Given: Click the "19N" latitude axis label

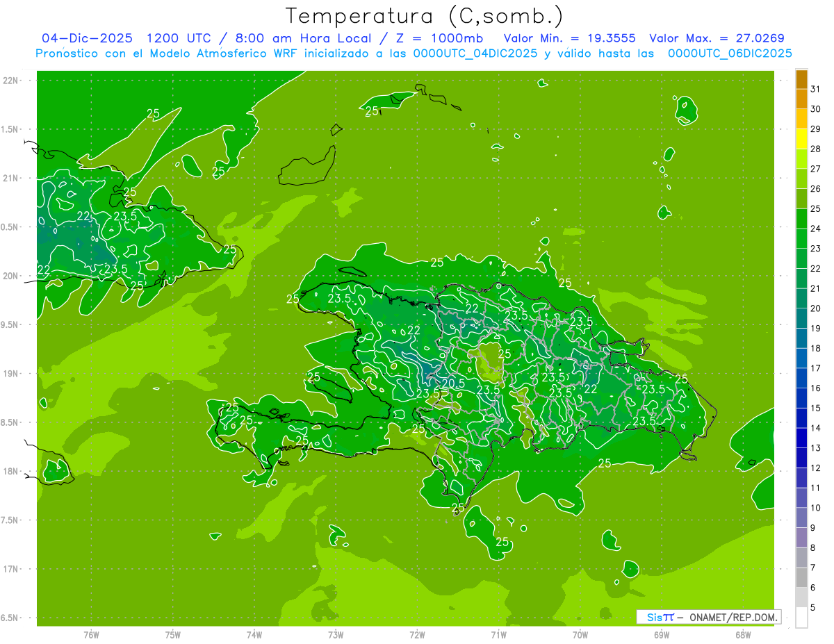Looking at the screenshot, I should pos(10,374).
